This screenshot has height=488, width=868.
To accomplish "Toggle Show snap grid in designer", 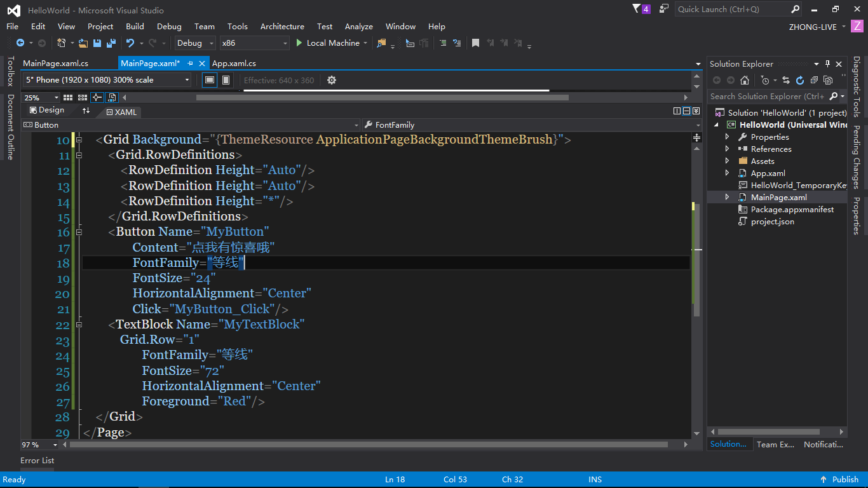I will (67, 97).
